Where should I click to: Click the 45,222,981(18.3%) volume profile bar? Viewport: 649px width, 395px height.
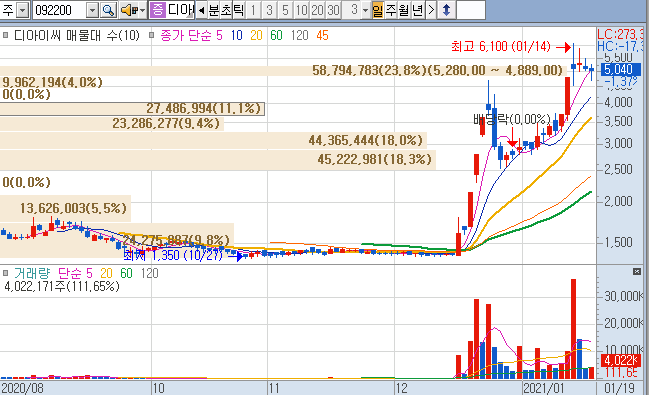(x=218, y=159)
